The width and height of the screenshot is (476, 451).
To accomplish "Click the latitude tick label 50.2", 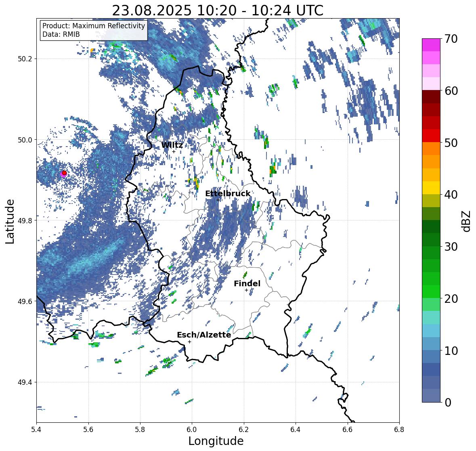I will coord(25,59).
